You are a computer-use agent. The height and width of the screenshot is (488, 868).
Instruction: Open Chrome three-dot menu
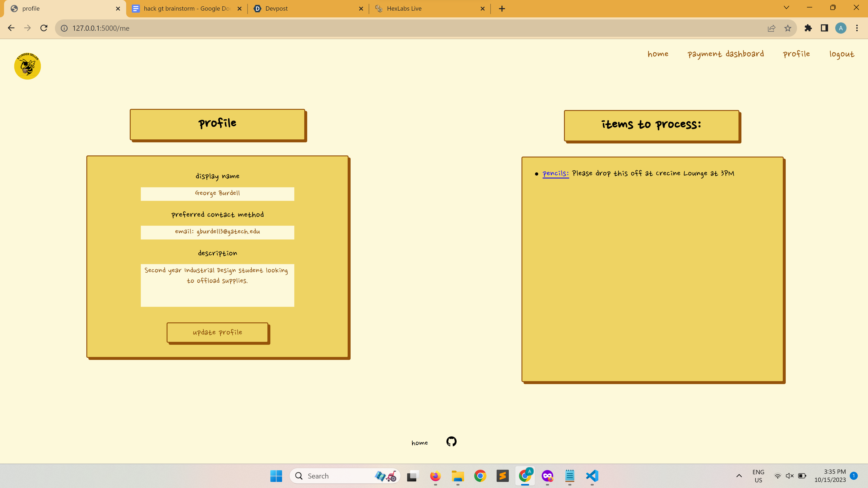click(857, 28)
